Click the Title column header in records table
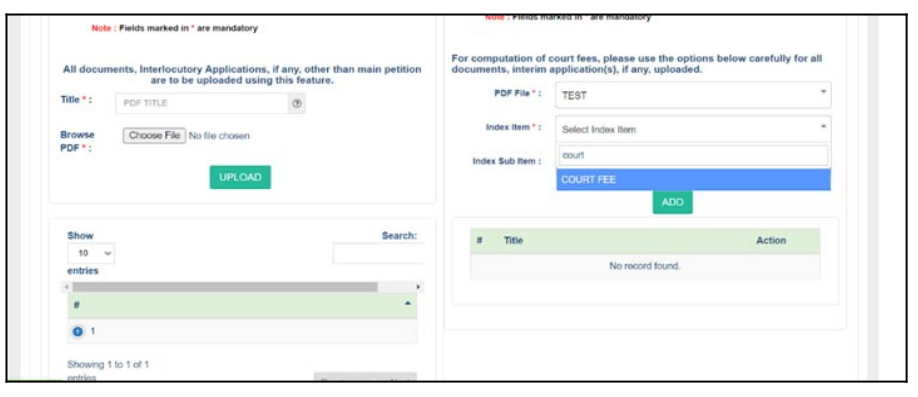Screen dimensions: 918x397 click(x=513, y=241)
